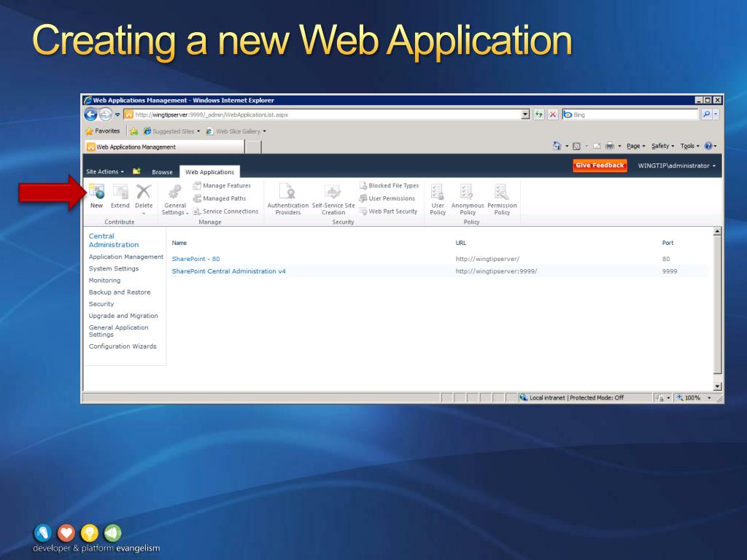This screenshot has height=560, width=747.
Task: Open System Settings link
Action: click(x=113, y=268)
